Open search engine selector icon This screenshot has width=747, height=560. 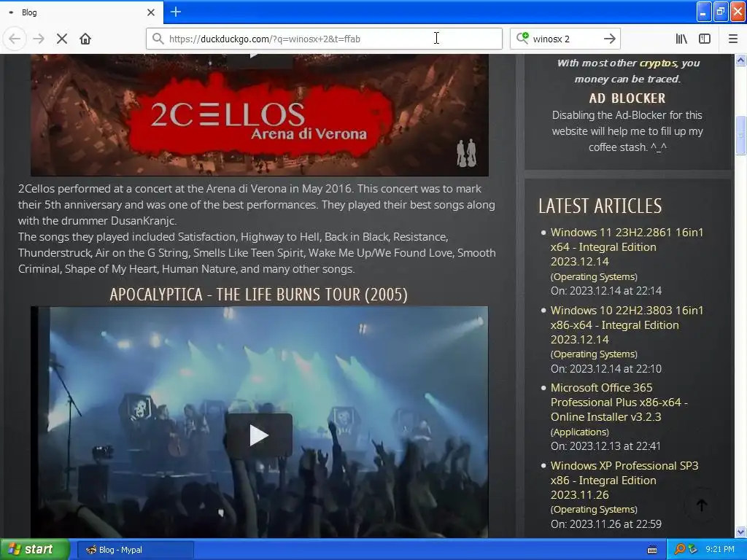point(522,39)
